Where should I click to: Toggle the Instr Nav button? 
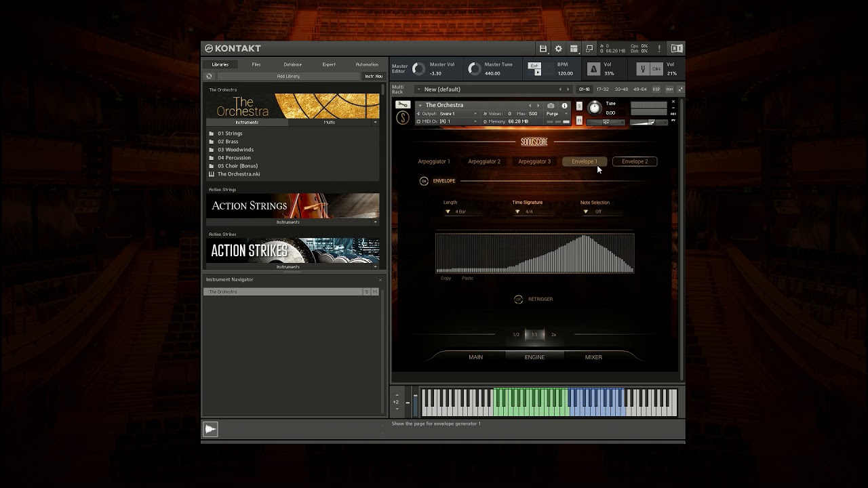[x=374, y=77]
